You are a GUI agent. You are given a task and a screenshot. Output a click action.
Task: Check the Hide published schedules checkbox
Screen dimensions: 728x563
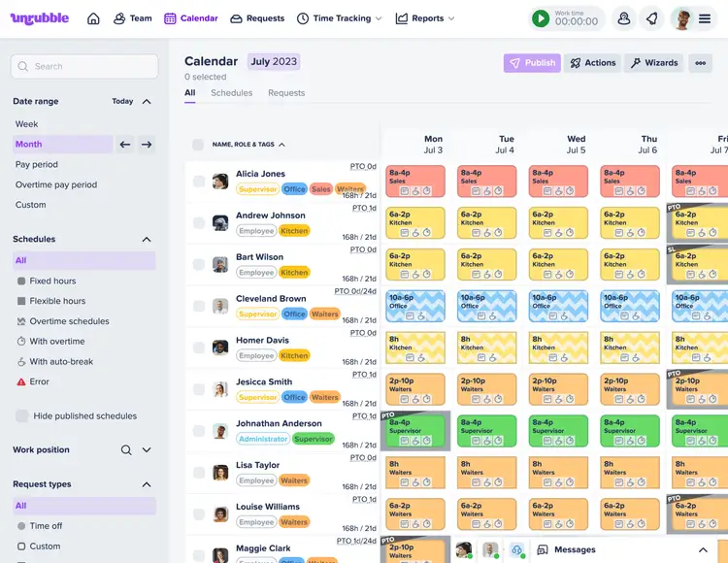(x=21, y=415)
